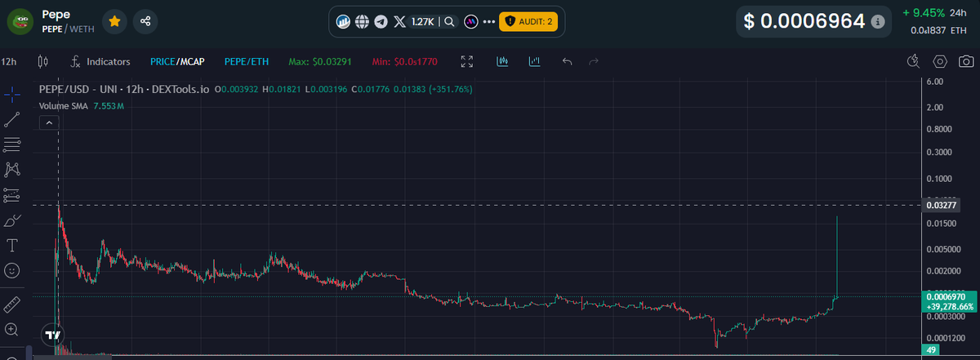The width and height of the screenshot is (980, 360).
Task: Select the ruler measure tool
Action: pyautogui.click(x=12, y=305)
